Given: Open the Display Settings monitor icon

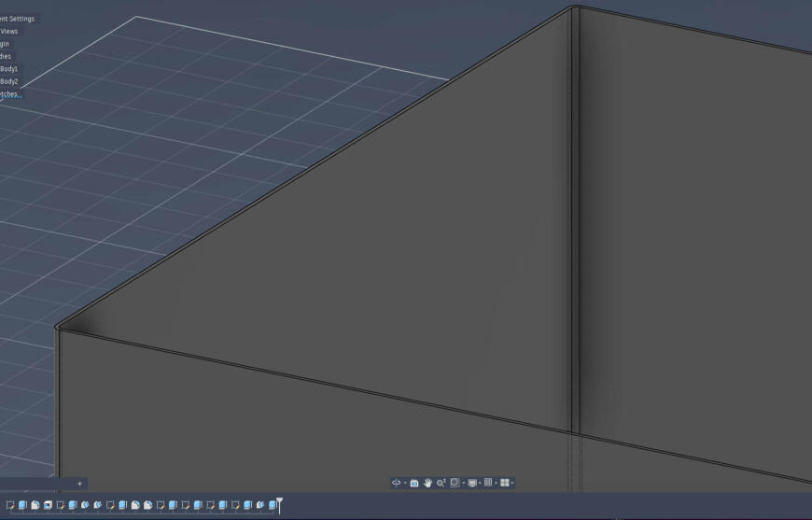Looking at the screenshot, I should click(x=472, y=483).
